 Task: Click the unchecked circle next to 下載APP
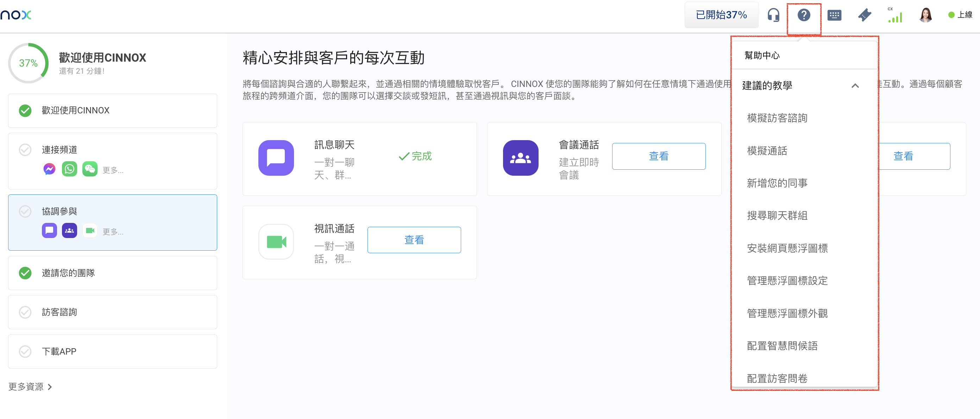click(x=25, y=351)
